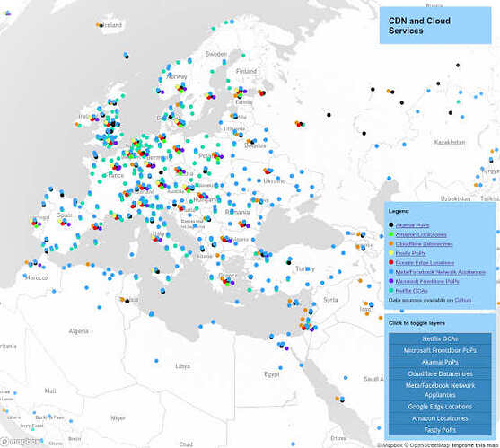The image size is (500, 448).
Task: Click the black Akamai legend dot
Action: tap(391, 224)
